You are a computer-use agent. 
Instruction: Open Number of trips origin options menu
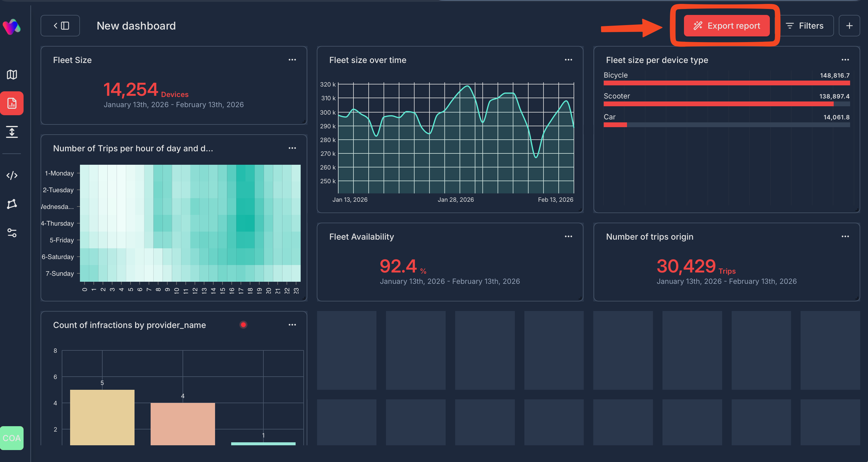[845, 236]
